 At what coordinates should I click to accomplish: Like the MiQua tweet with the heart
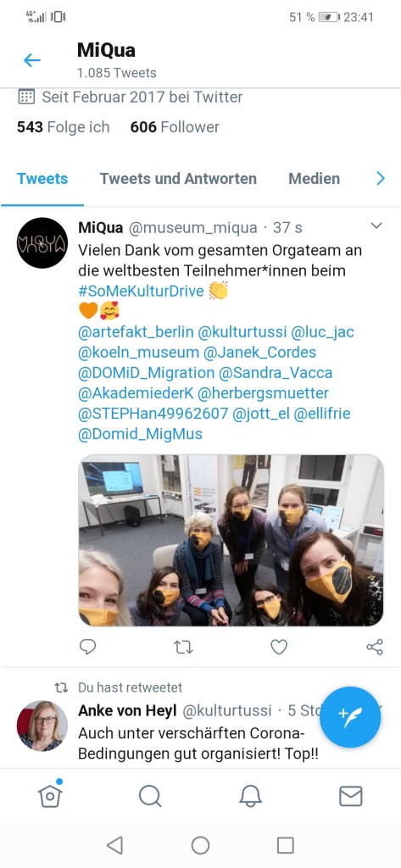pyautogui.click(x=279, y=647)
